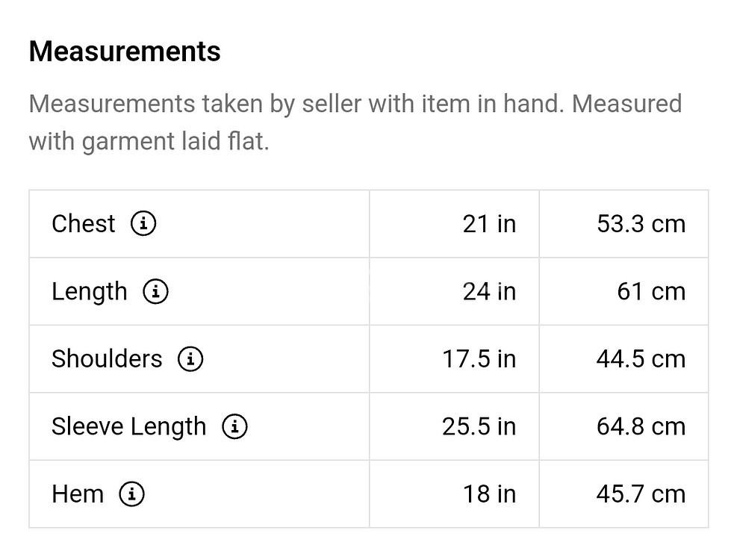
Task: Open the Hem info tooltip icon
Action: pyautogui.click(x=131, y=494)
